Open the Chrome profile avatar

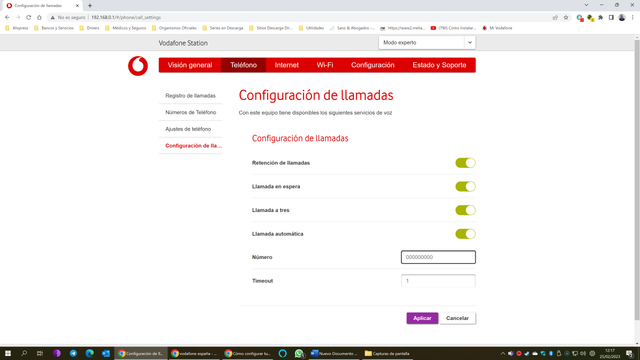pos(622,18)
